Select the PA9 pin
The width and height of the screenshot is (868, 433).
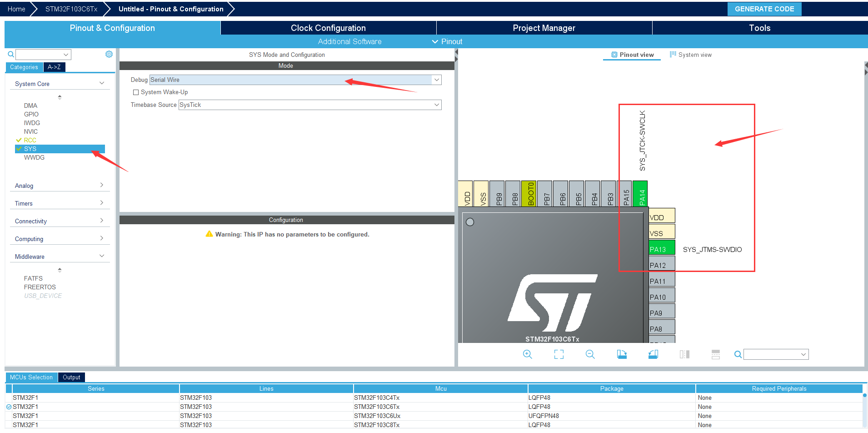click(x=662, y=312)
